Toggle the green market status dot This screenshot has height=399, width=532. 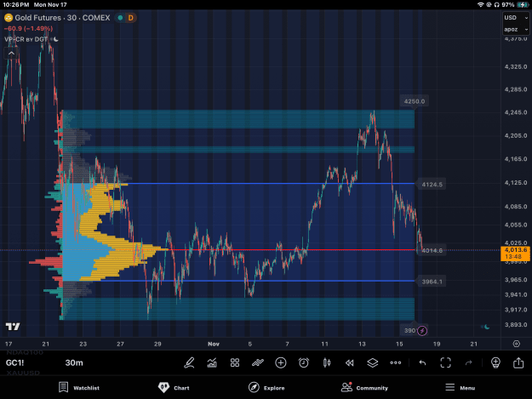(x=120, y=18)
